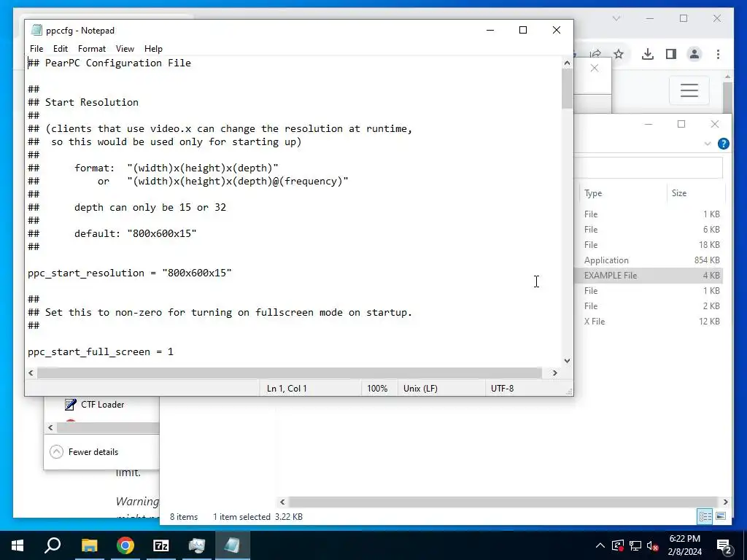Select CTF Loader in Task Manager
This screenshot has height=560, width=747.
pyautogui.click(x=94, y=404)
